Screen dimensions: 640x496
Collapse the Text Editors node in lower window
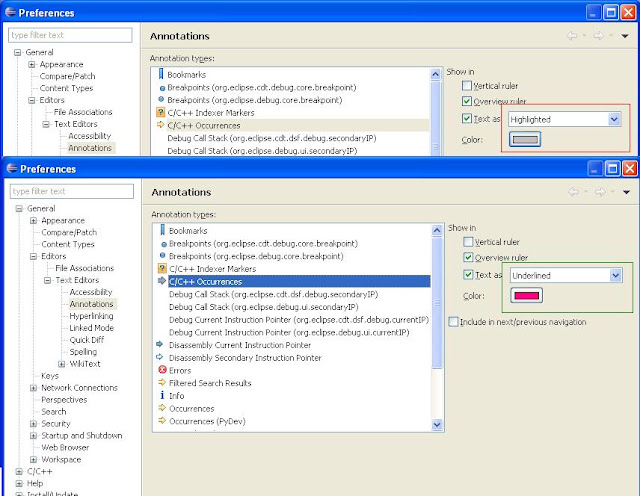(47, 280)
